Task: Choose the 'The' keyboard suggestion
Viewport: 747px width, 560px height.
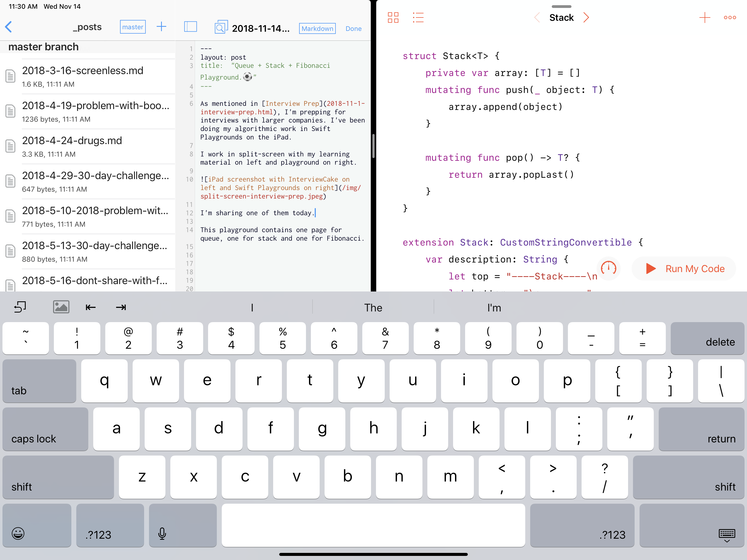Action: 373,307
